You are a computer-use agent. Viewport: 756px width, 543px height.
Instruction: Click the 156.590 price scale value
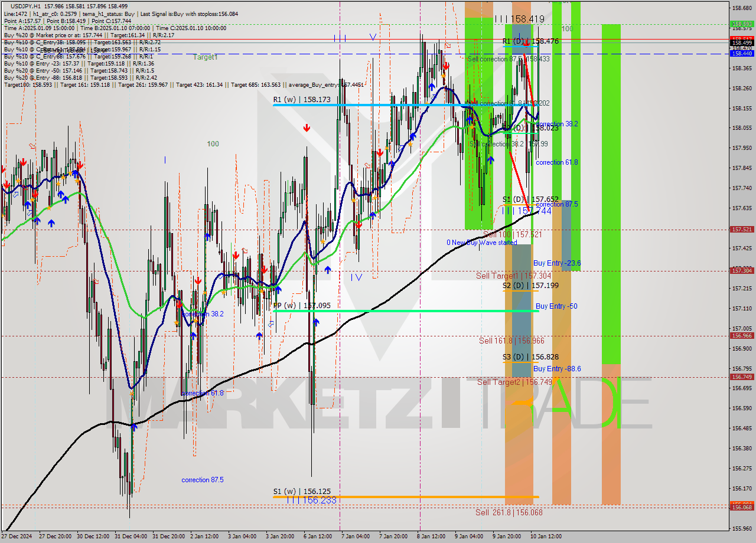click(742, 408)
